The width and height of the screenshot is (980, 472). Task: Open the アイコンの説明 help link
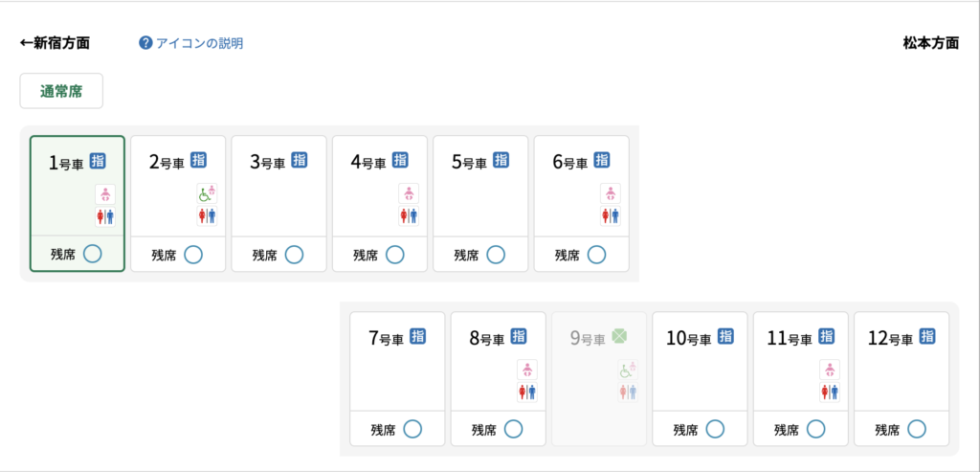click(199, 43)
